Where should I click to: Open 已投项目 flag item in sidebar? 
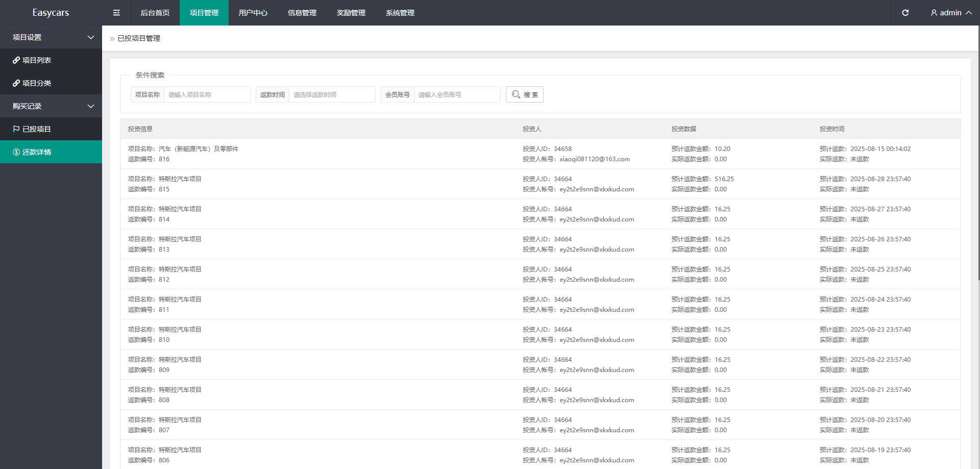pos(16,129)
